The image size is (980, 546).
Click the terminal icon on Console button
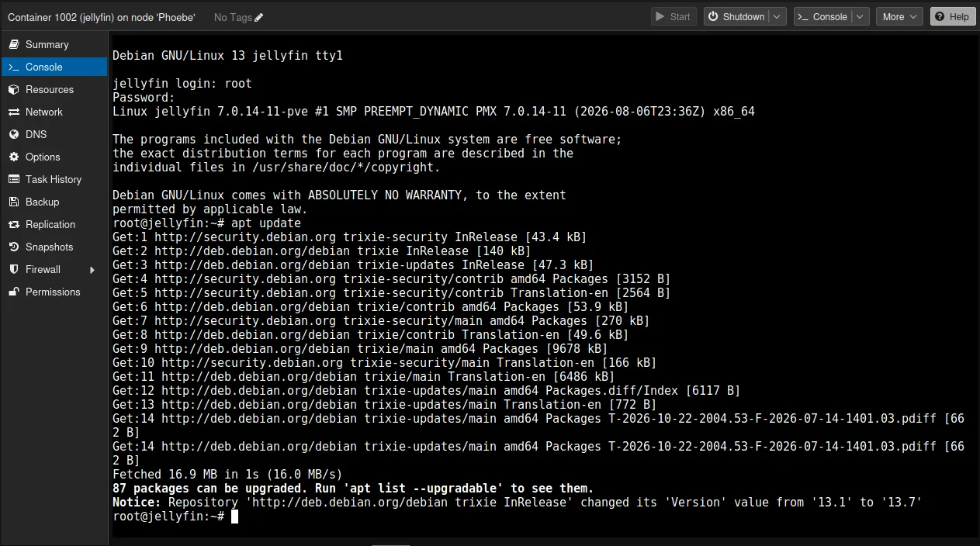click(804, 16)
